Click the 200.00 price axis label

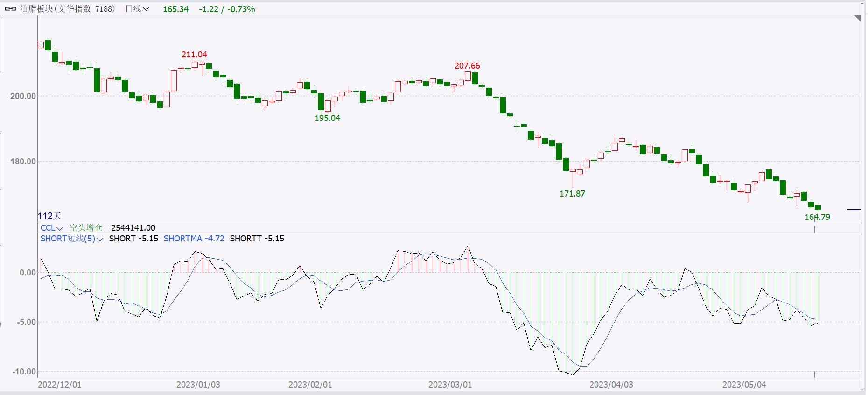(23, 96)
